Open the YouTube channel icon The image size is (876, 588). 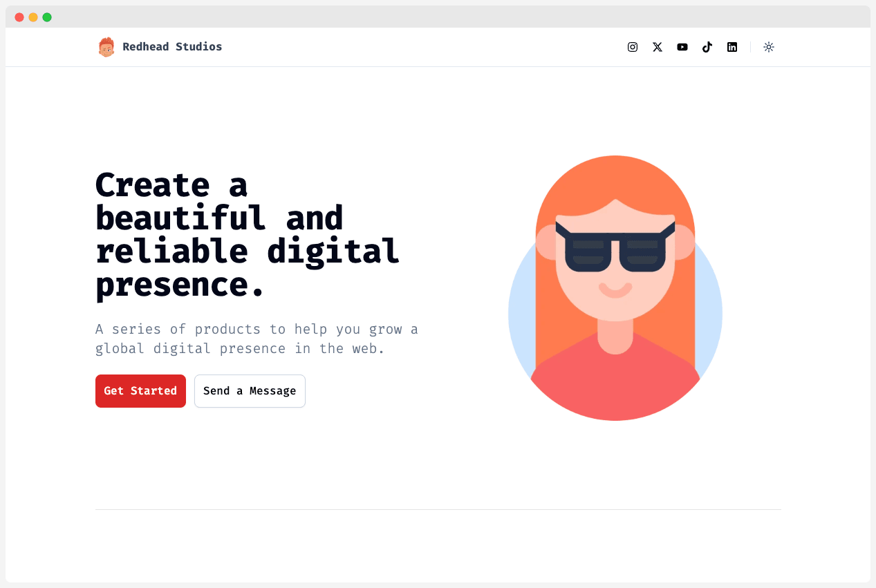[682, 47]
